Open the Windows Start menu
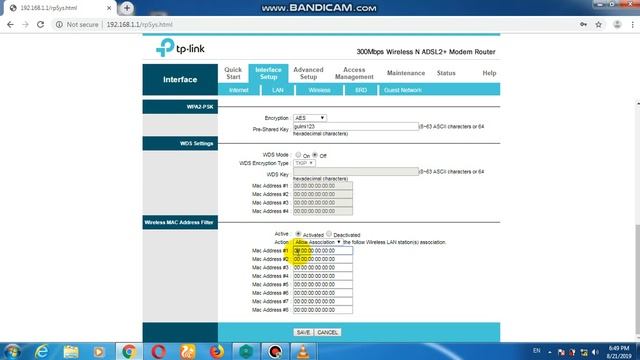Viewport: 640px width, 360px height. (x=12, y=351)
